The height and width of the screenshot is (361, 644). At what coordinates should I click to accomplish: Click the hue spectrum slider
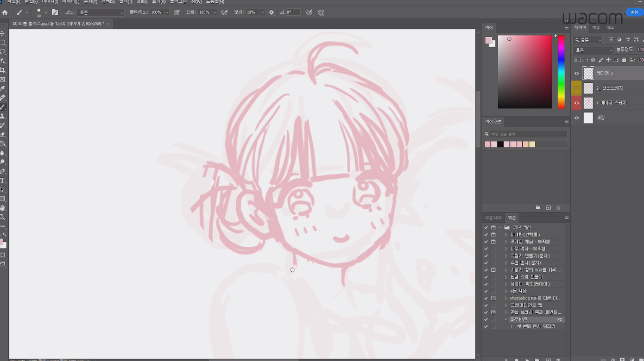(x=561, y=72)
